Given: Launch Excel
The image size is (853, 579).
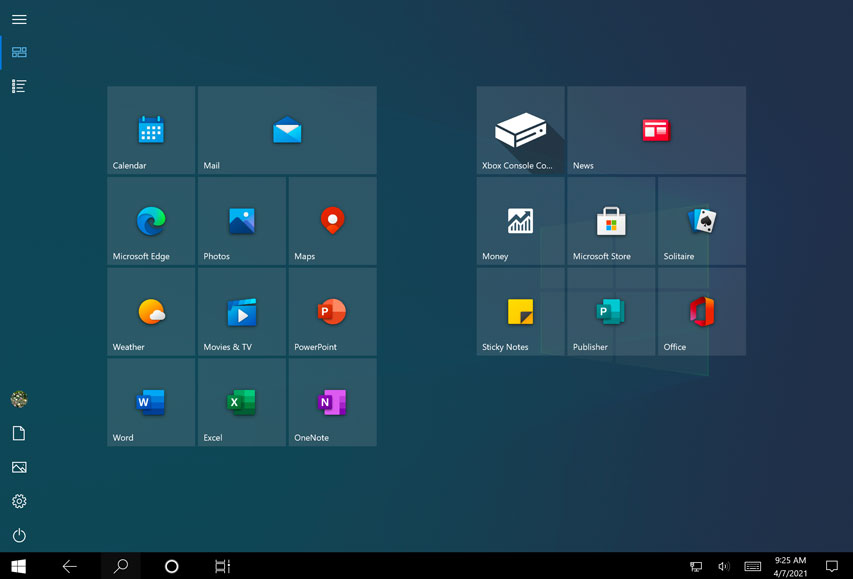Looking at the screenshot, I should tap(241, 401).
